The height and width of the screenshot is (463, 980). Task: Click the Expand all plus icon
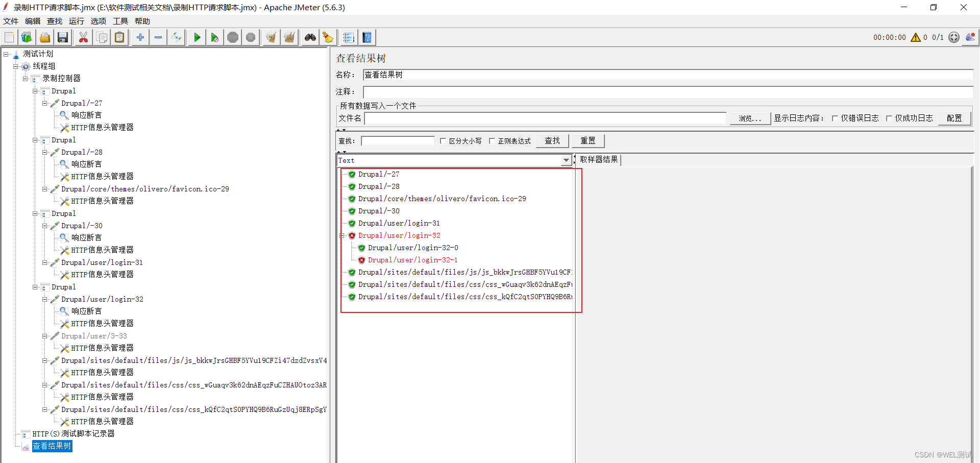tap(140, 37)
